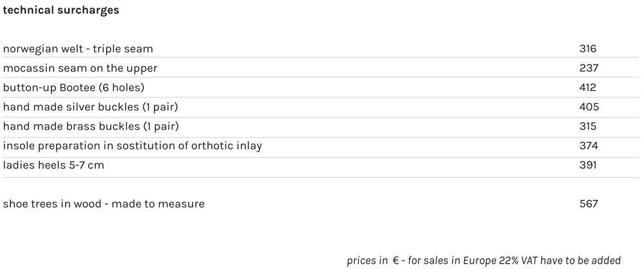
Task: Click the price 412
Action: [588, 88]
